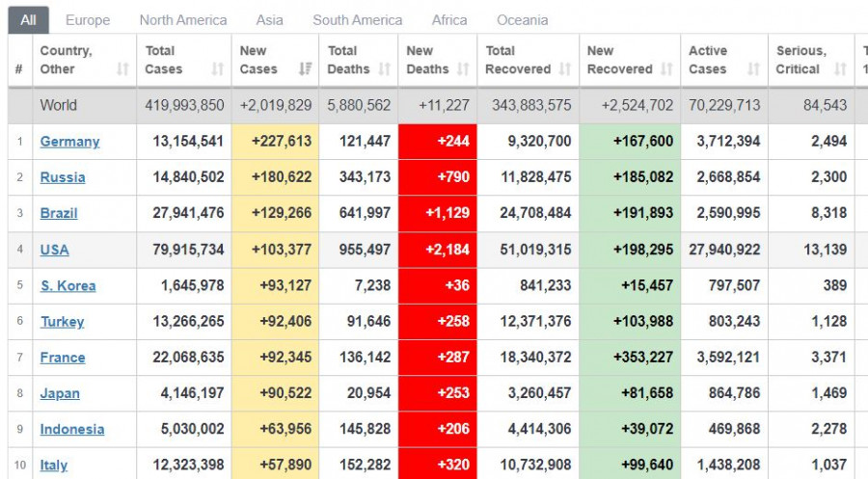The height and width of the screenshot is (479, 868).
Task: Select USA new deaths +2,184 cell
Action: pos(437,250)
